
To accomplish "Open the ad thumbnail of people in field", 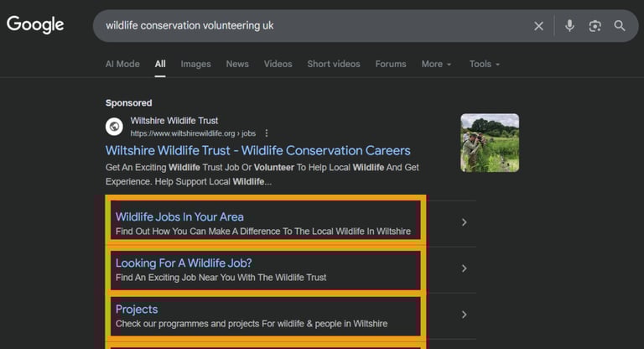I will click(x=490, y=143).
